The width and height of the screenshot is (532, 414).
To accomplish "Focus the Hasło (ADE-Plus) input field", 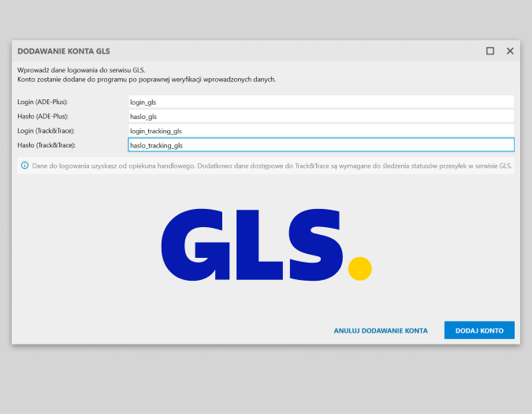I will [x=322, y=116].
